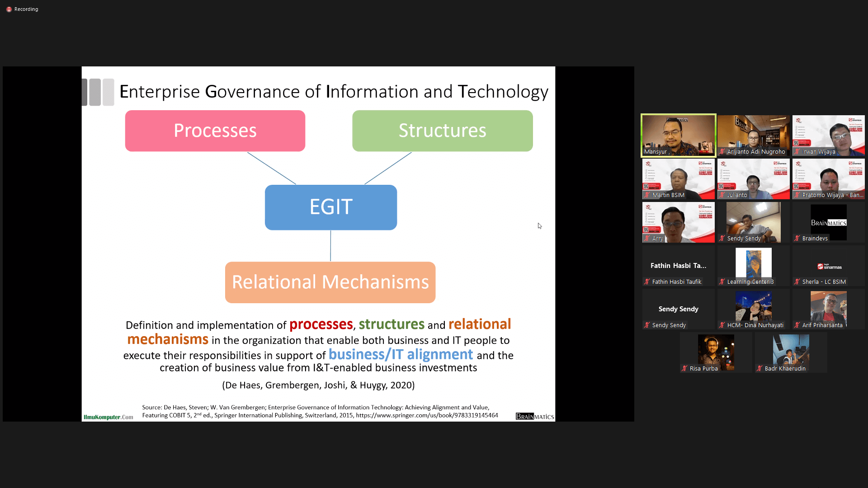Viewport: 868px width, 488px height.
Task: Select Pratomo Wijaya's video thumbnail
Action: click(x=828, y=178)
